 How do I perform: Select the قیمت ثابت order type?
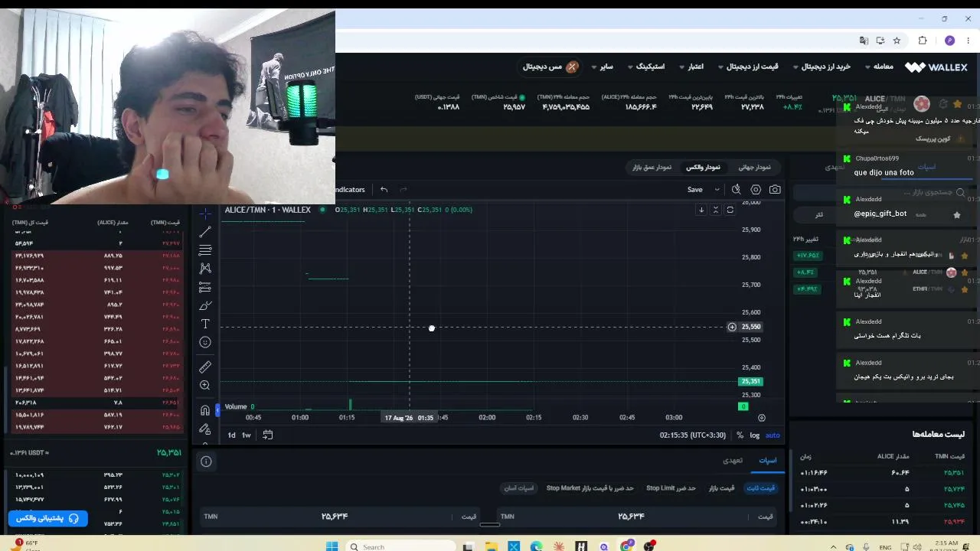pos(761,488)
